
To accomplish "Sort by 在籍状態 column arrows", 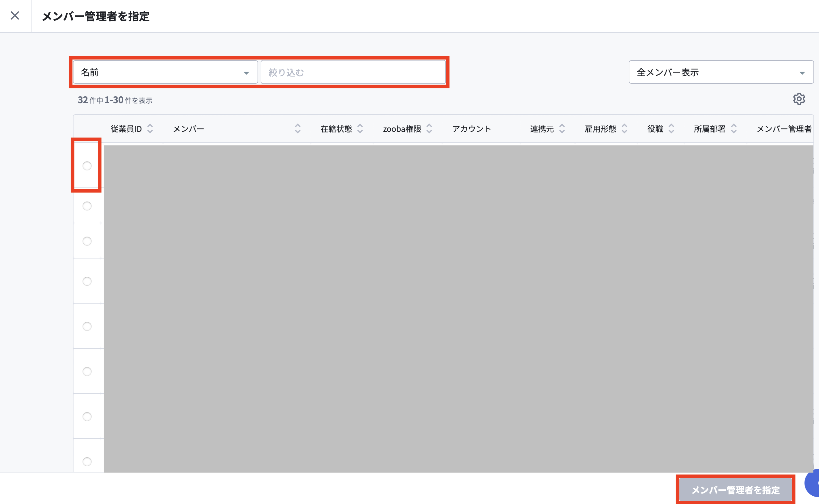I will pyautogui.click(x=360, y=129).
